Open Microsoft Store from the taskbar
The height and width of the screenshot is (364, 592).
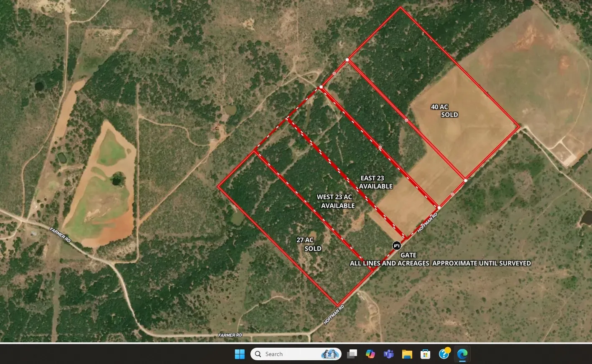point(426,354)
